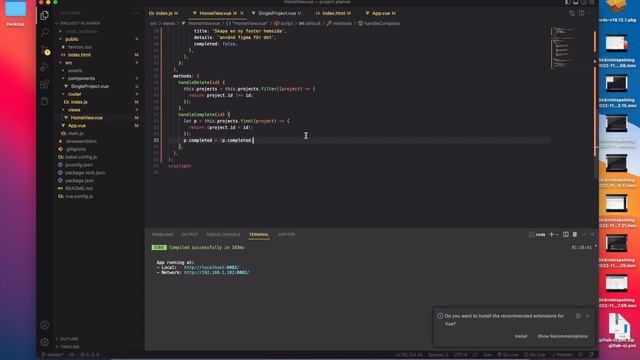Viewport: 640px width, 360px height.
Task: Switch to the App.vue editor tab
Action: 380,13
